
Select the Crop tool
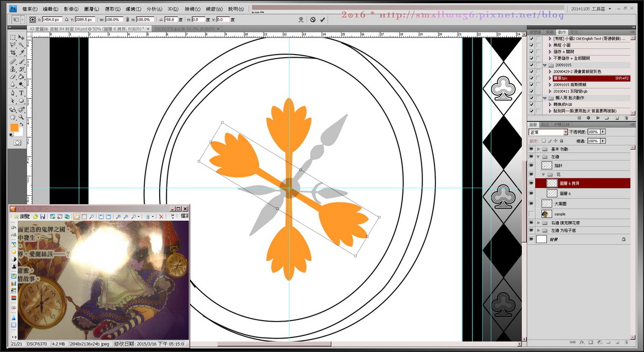[x=13, y=53]
